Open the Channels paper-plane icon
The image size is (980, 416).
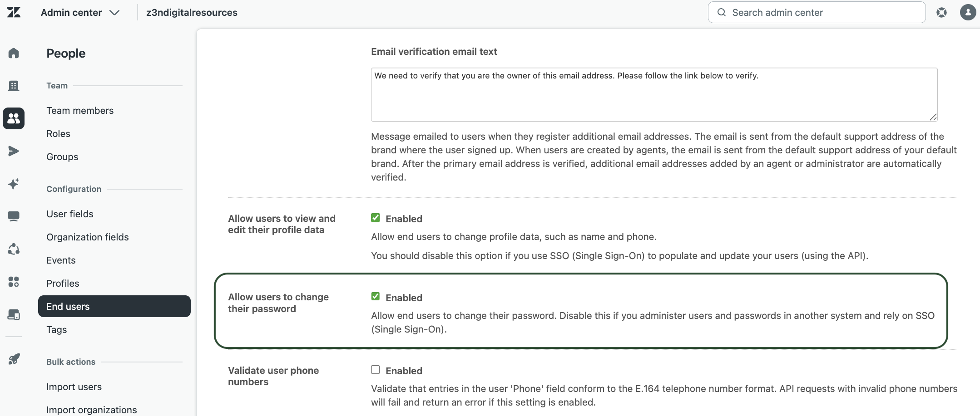coord(14,151)
